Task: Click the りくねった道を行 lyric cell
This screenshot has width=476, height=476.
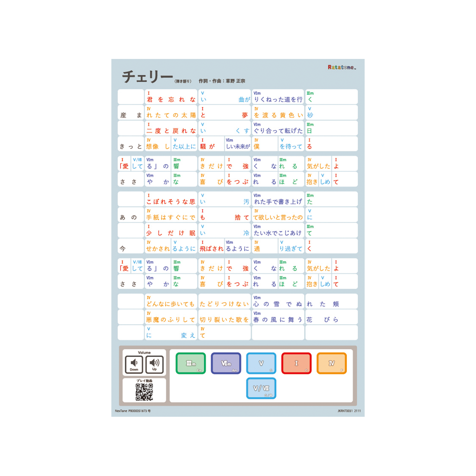Action: [x=278, y=97]
